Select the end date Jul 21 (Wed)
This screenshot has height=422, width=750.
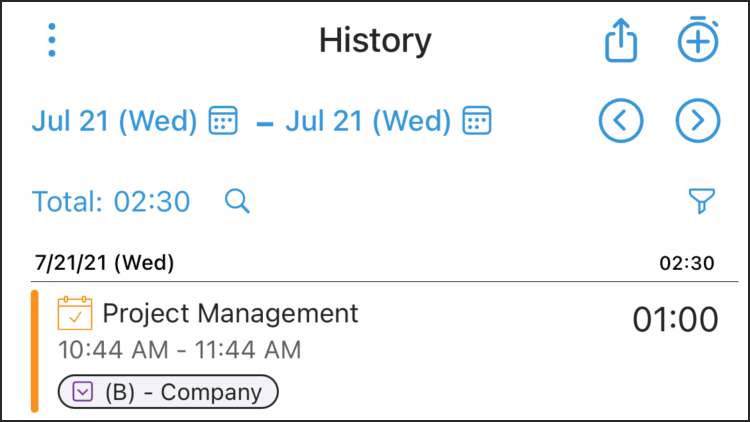coord(368,121)
